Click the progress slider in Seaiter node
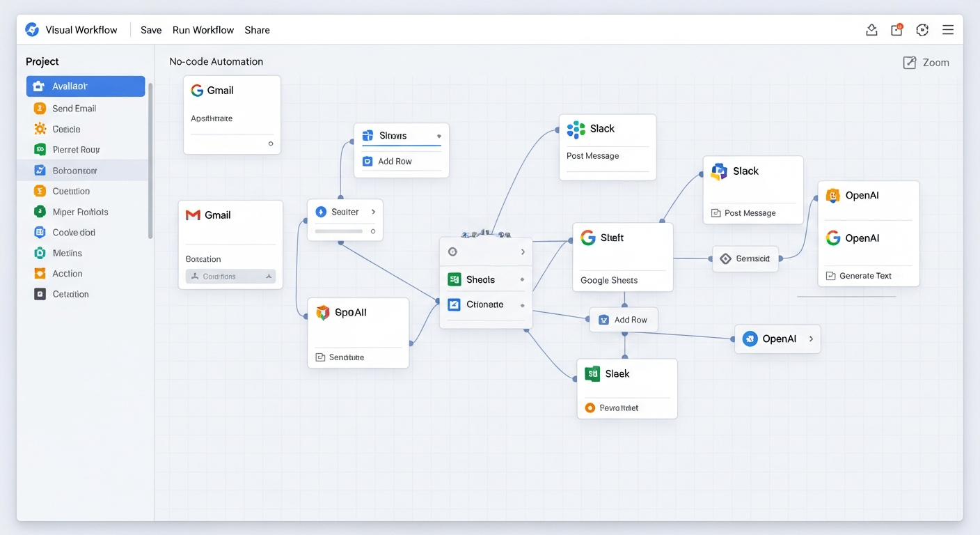The height and width of the screenshot is (535, 980). click(339, 231)
